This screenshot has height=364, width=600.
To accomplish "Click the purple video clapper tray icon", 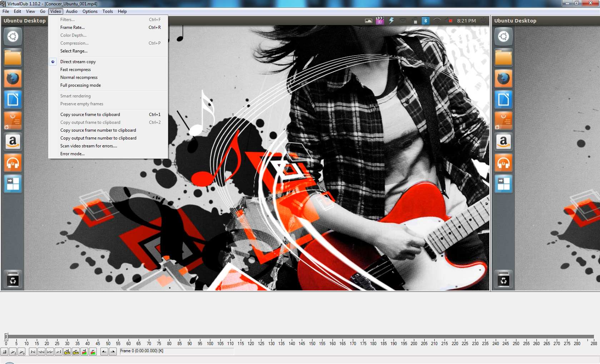I will click(380, 21).
